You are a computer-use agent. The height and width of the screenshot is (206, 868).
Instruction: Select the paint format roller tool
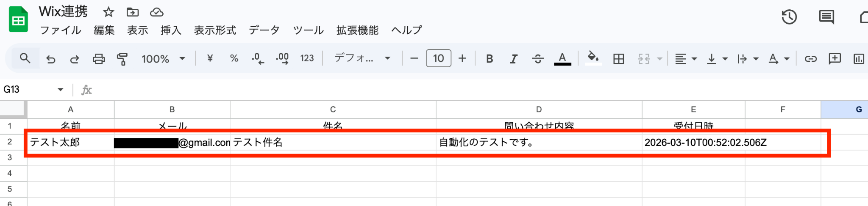coord(122,59)
